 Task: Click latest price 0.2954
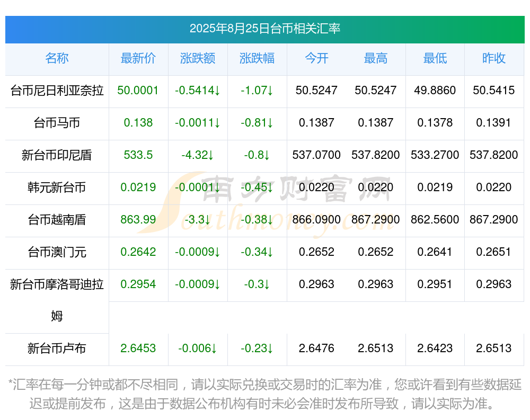pos(138,284)
